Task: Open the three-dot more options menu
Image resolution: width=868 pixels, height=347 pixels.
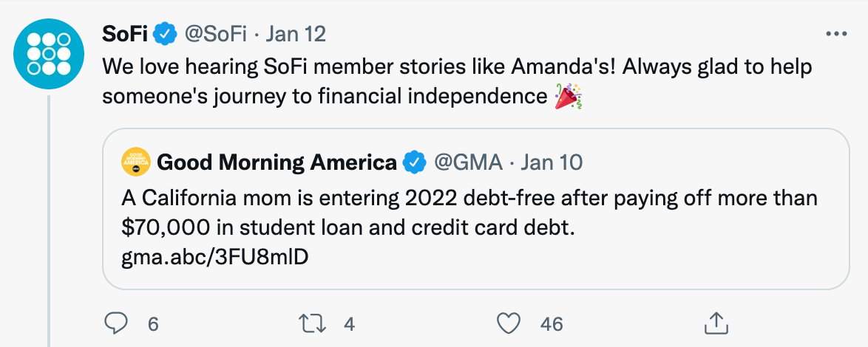Action: click(x=836, y=34)
